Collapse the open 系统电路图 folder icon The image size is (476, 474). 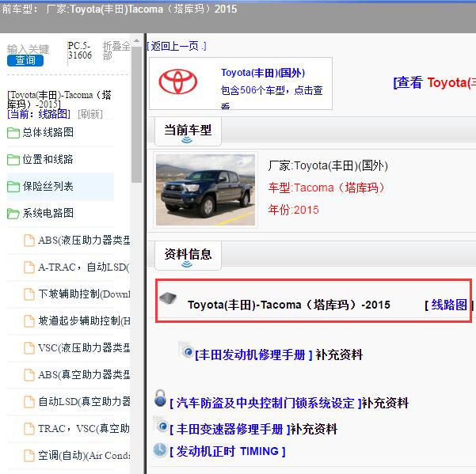(x=13, y=214)
